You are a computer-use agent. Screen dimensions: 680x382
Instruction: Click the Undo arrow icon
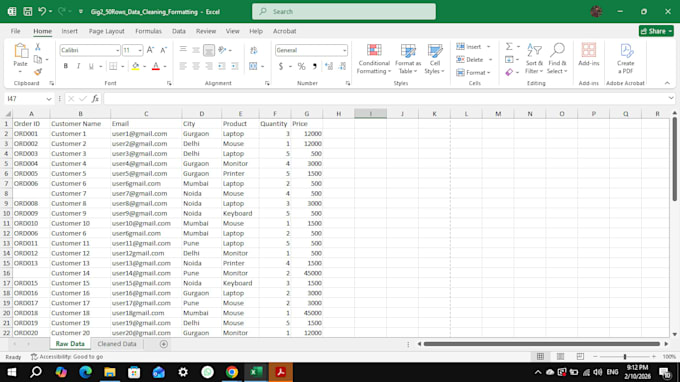click(x=42, y=12)
